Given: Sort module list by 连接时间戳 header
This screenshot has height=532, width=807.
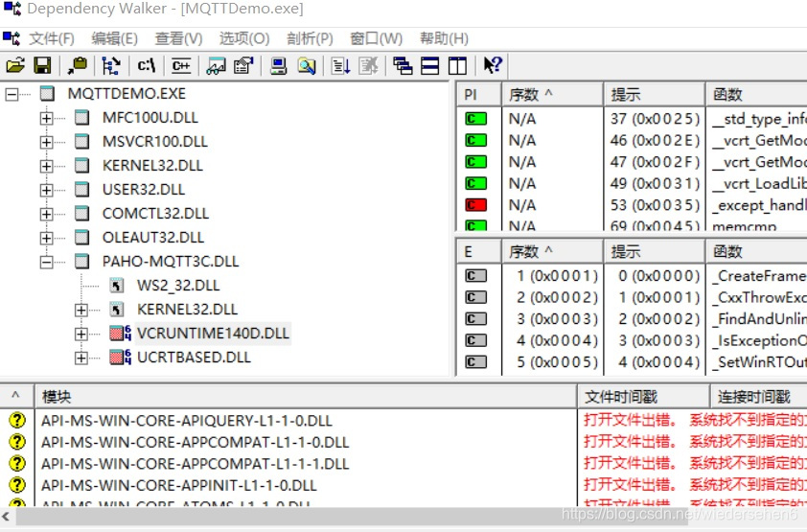Looking at the screenshot, I should [759, 397].
